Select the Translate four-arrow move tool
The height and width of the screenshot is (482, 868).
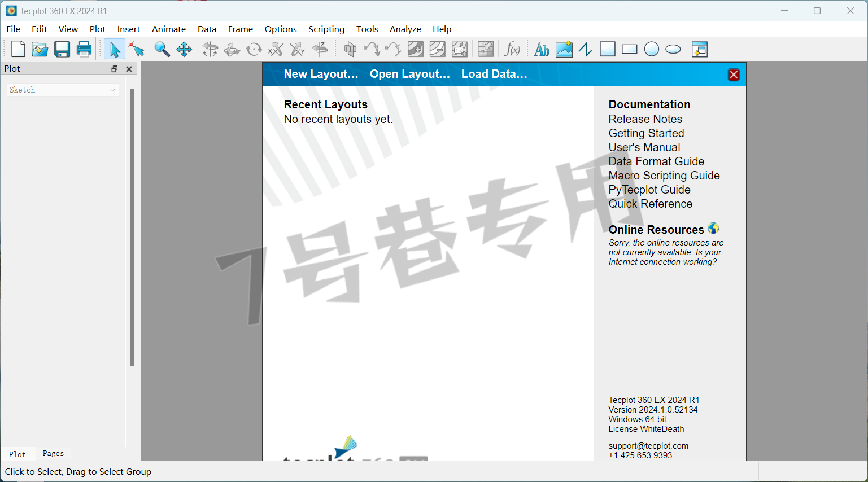[184, 50]
